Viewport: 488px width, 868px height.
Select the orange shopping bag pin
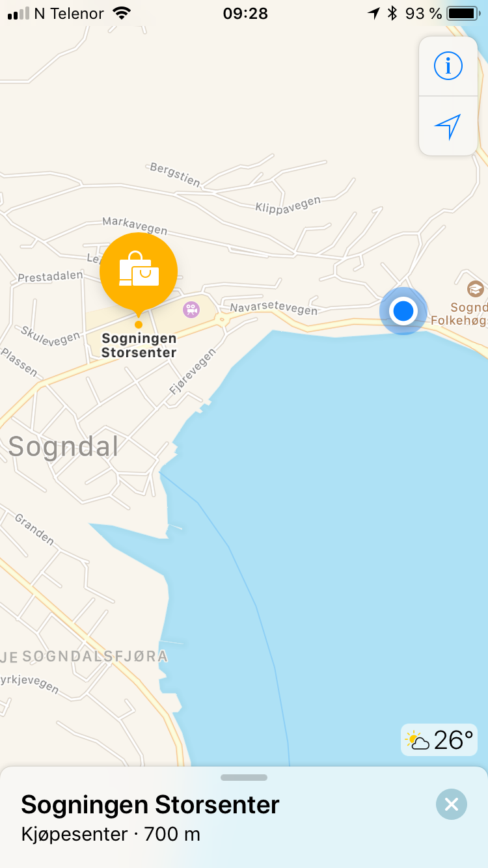coord(139,271)
